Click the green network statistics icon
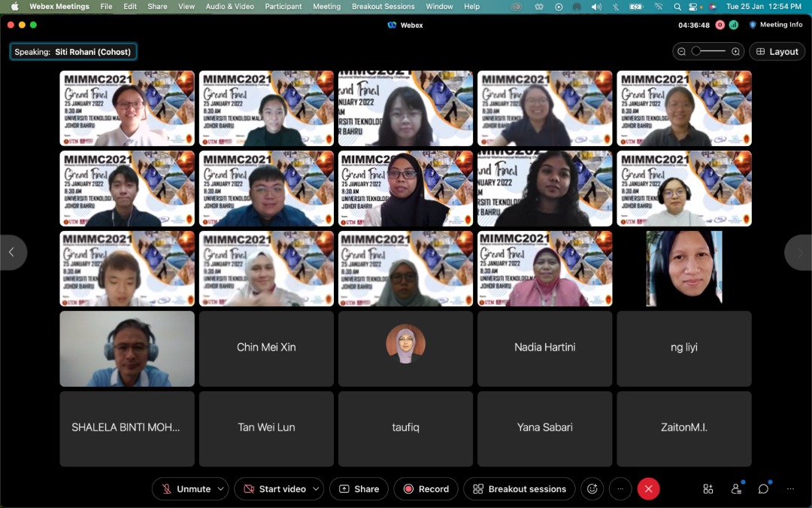The image size is (812, 508). (734, 25)
